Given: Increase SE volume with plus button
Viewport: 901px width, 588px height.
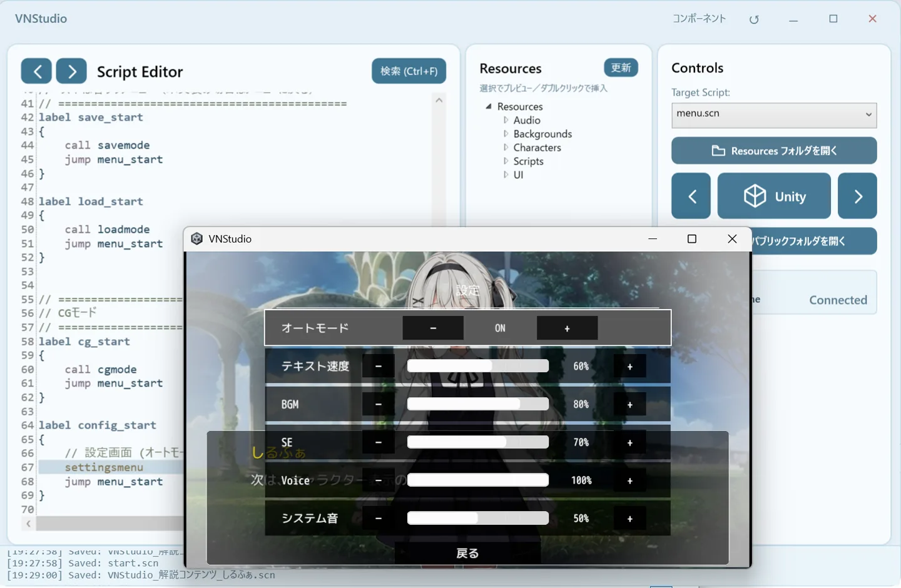Looking at the screenshot, I should point(629,442).
